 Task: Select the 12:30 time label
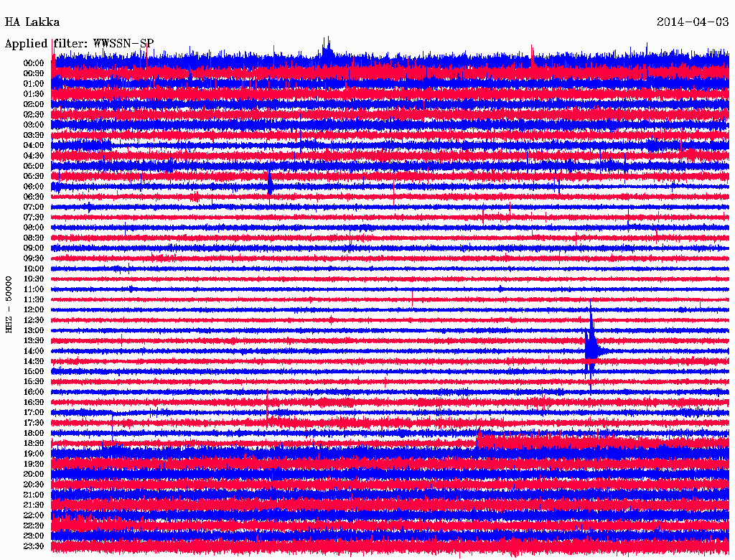[34, 320]
